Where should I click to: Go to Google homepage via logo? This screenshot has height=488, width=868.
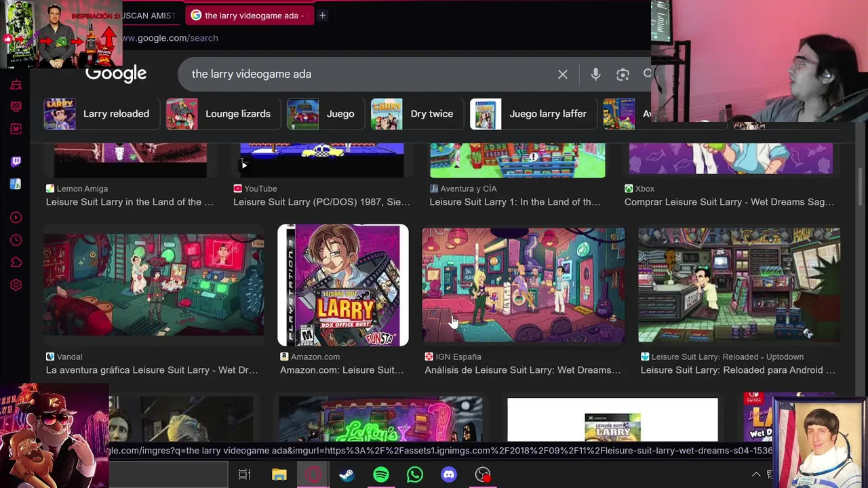116,74
